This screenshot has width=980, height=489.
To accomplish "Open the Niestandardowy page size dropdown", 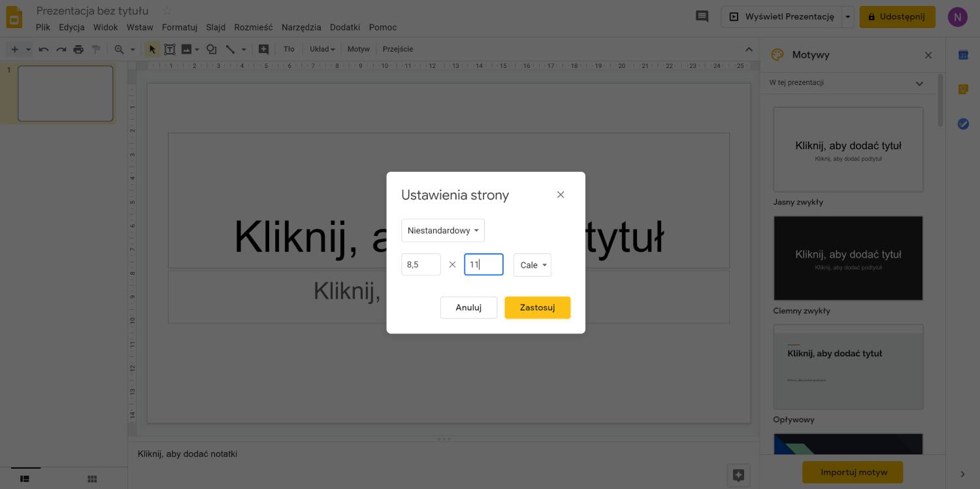I will [443, 231].
